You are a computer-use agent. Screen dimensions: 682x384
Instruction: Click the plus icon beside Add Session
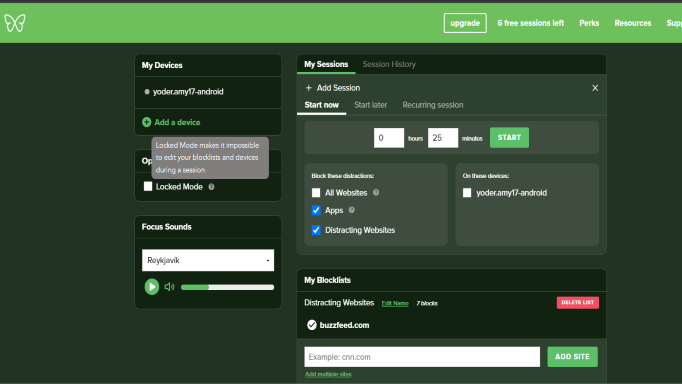(308, 88)
